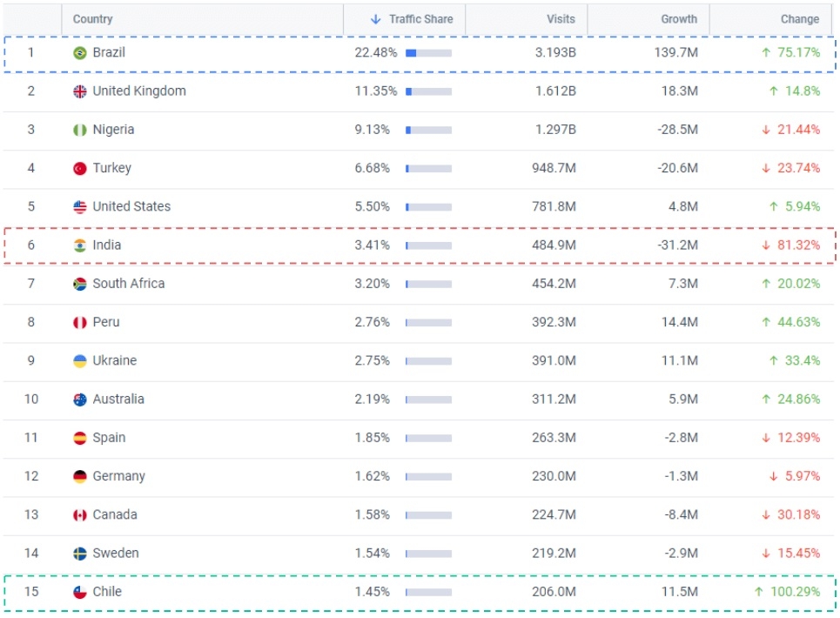Viewport: 840px width, 618px height.
Task: Open the Australia country link
Action: (118, 400)
